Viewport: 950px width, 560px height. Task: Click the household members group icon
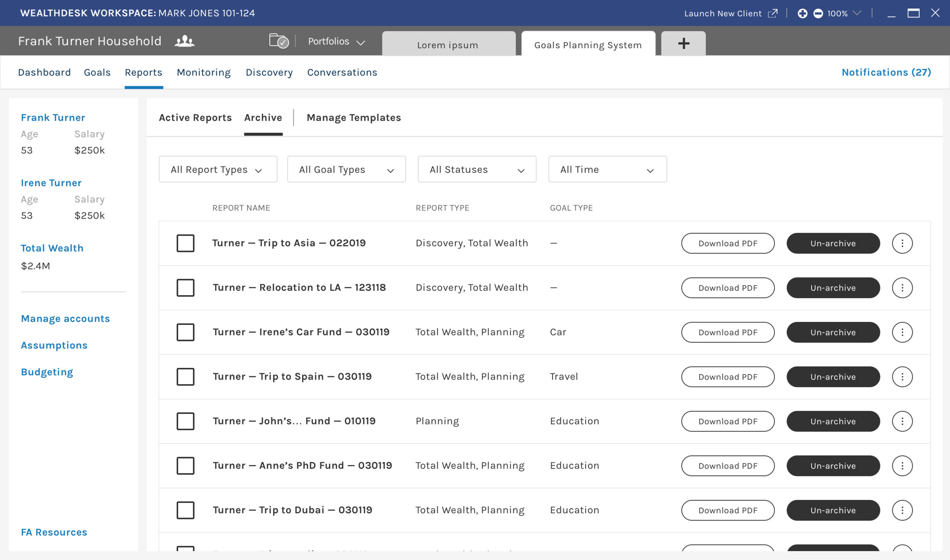(x=184, y=41)
